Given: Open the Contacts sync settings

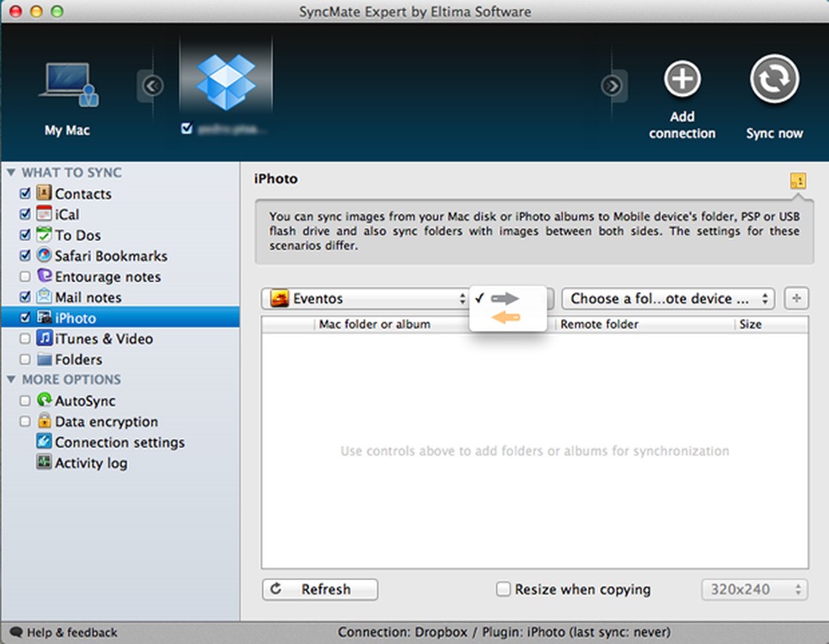Looking at the screenshot, I should click(83, 194).
